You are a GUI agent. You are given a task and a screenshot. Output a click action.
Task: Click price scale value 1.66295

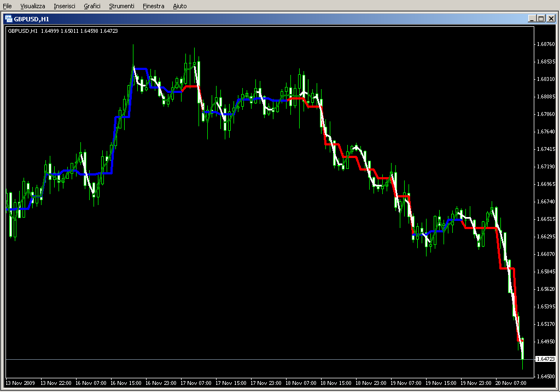(546, 237)
